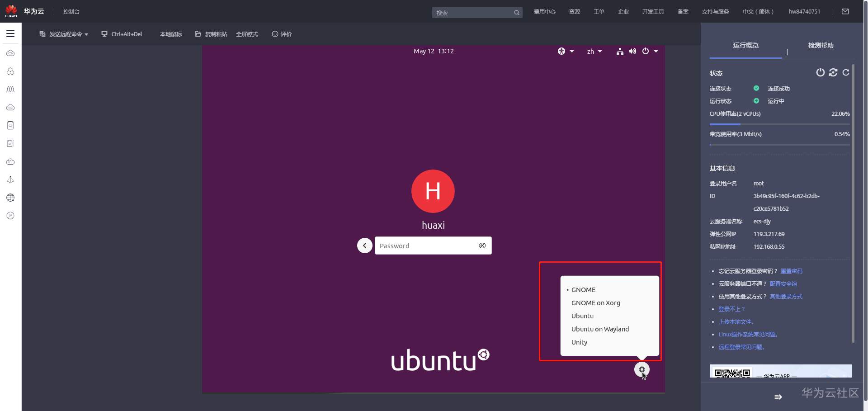Click the restart icon in 状态 panel
The width and height of the screenshot is (868, 411).
pos(833,72)
